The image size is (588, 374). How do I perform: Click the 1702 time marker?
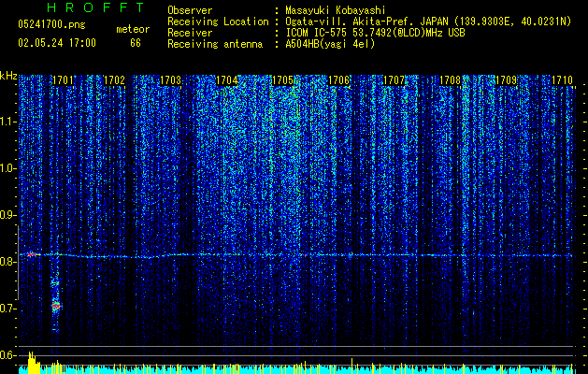click(x=114, y=80)
